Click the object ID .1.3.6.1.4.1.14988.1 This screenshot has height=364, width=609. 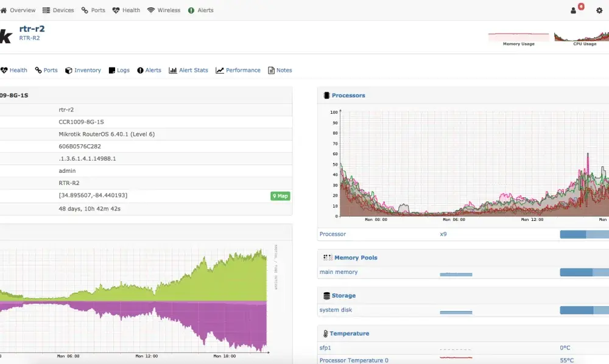tap(87, 159)
